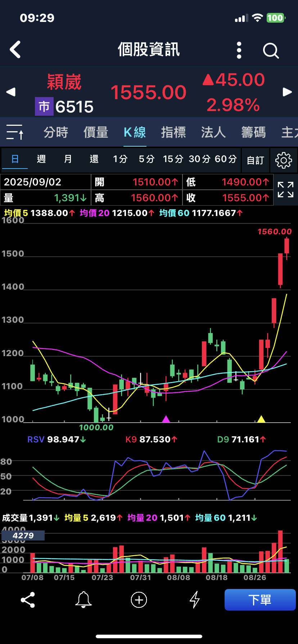
Task: Switch to 分時 tab
Action: (56, 132)
